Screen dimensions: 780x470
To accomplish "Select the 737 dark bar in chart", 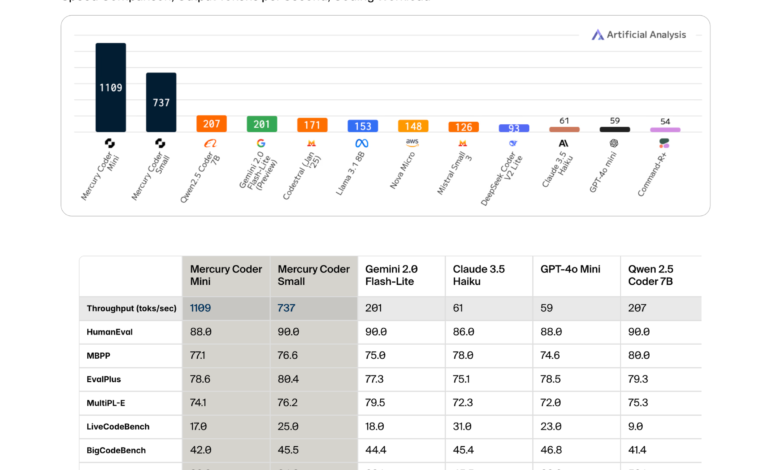I will tap(161, 102).
